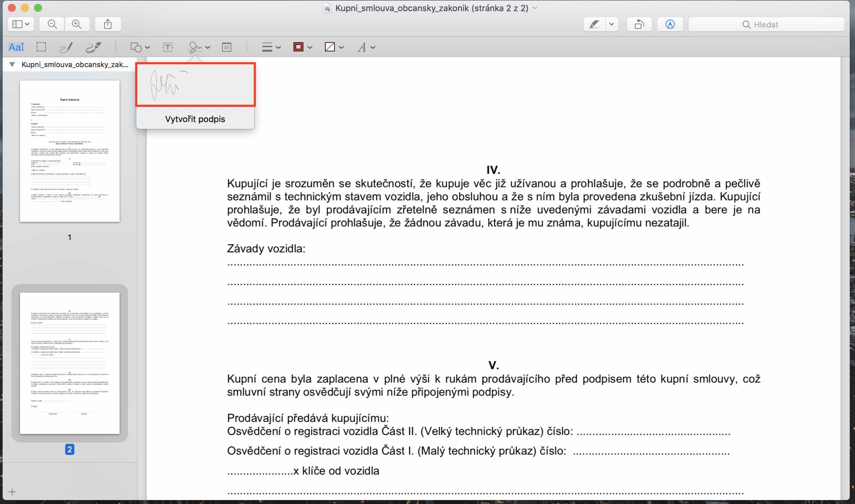This screenshot has width=855, height=504.
Task: Open the sidebar view options dropdown
Action: (x=21, y=24)
